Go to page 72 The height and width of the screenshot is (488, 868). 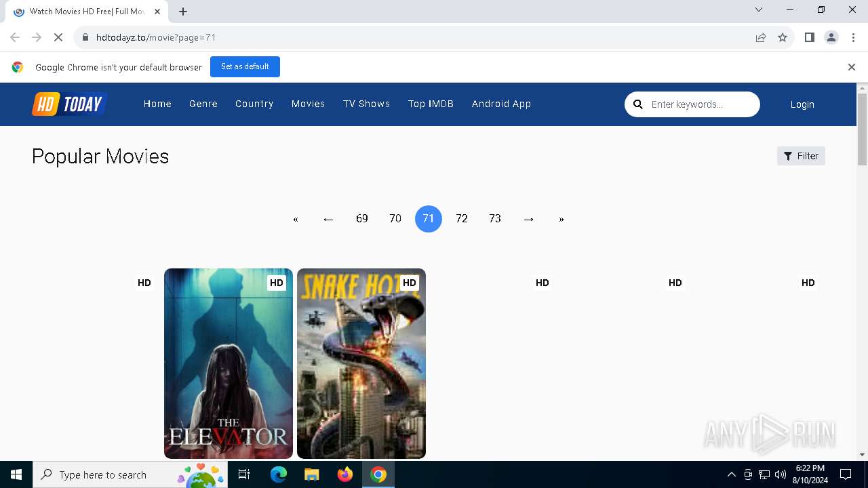462,219
